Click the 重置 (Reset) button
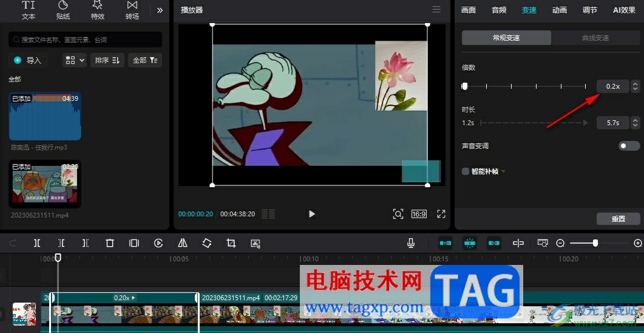Viewport: 644px width, 333px height. point(618,219)
